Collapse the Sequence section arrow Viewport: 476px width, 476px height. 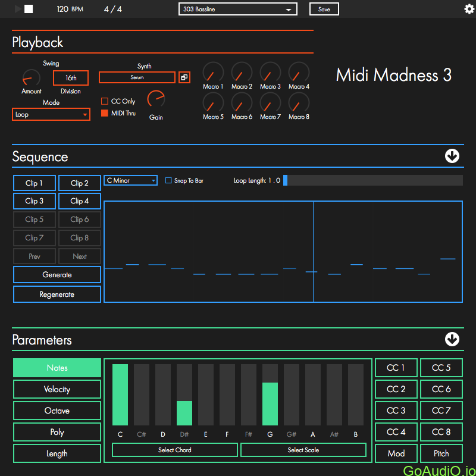pos(452,156)
